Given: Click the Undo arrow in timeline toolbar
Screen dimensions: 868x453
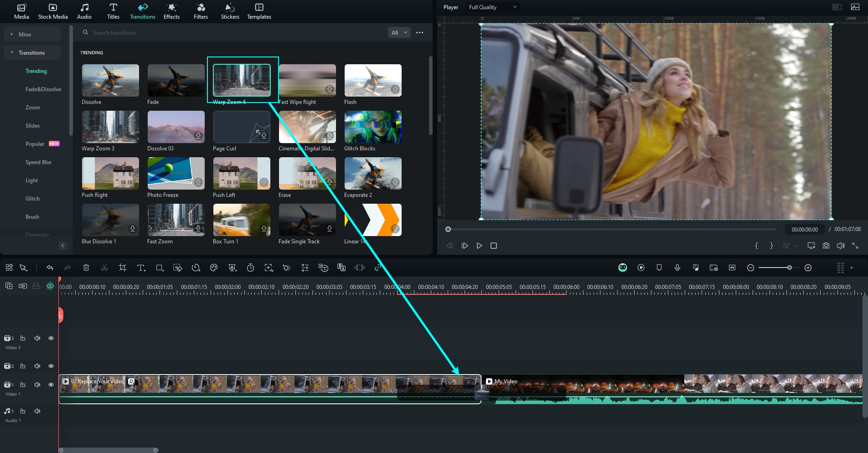Looking at the screenshot, I should coord(50,268).
